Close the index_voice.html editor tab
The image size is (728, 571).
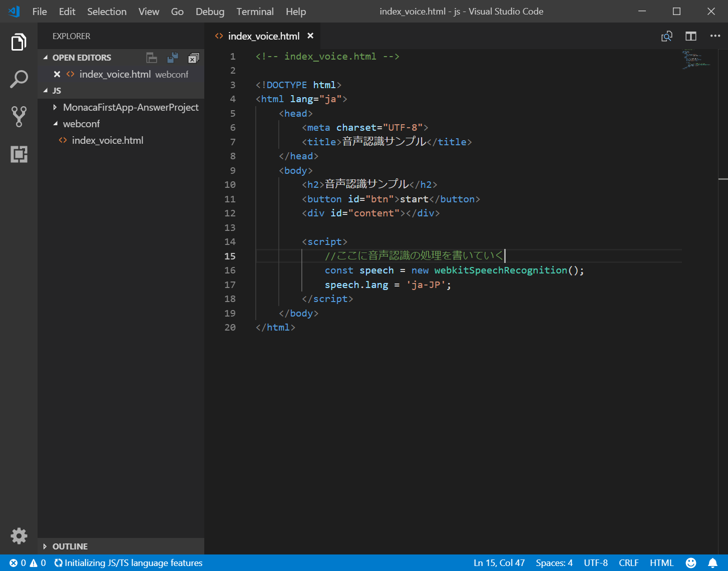pyautogui.click(x=310, y=36)
